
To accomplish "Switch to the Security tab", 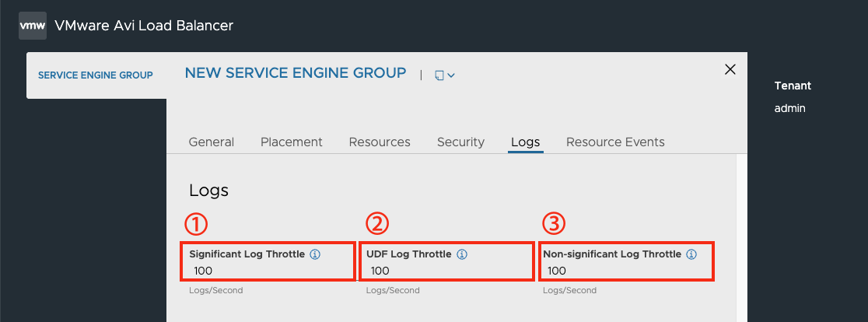I will coord(460,142).
